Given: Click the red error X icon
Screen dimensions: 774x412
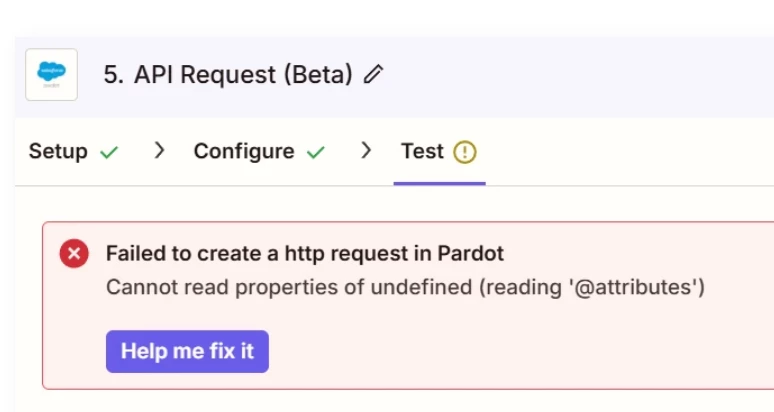Looking at the screenshot, I should point(74,254).
